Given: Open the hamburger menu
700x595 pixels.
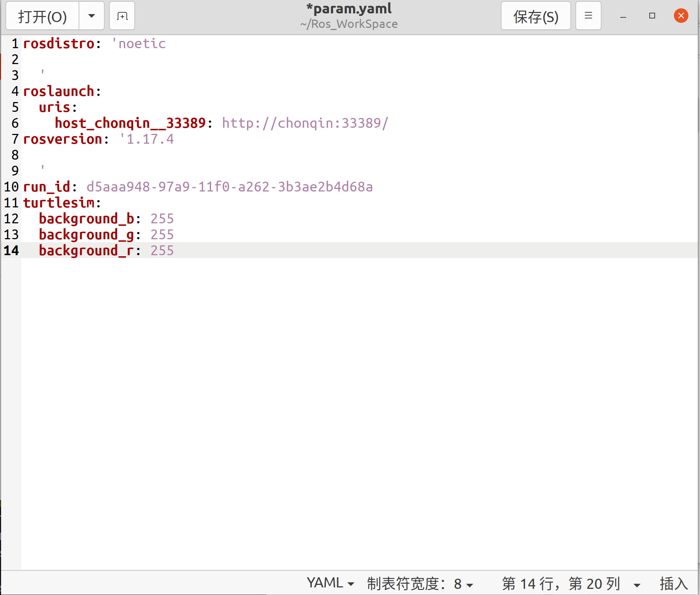Looking at the screenshot, I should (x=588, y=16).
